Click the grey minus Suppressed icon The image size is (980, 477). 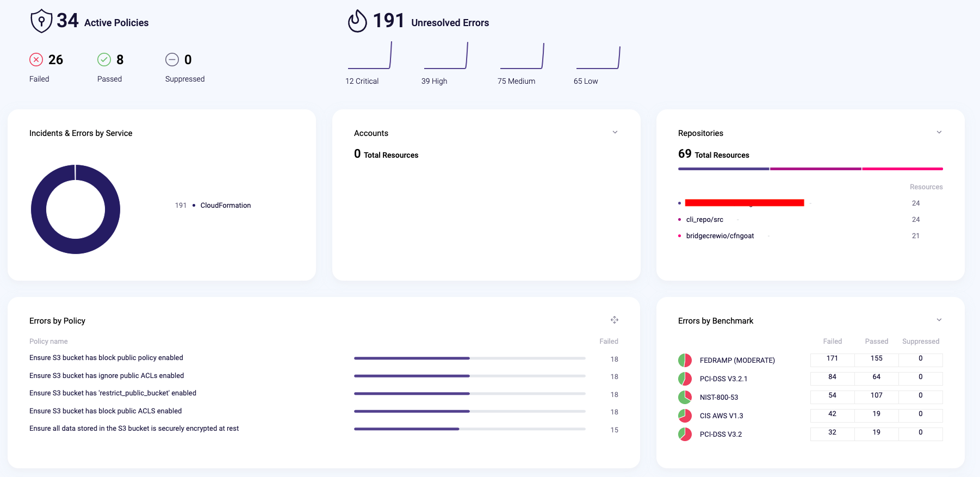click(x=172, y=60)
